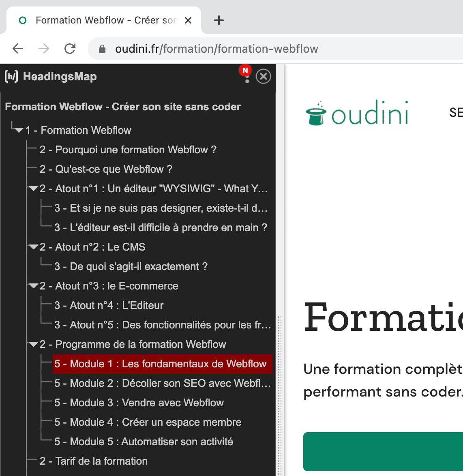Collapse the '1 - Formation Webflow' heading
The image size is (463, 476).
[19, 131]
